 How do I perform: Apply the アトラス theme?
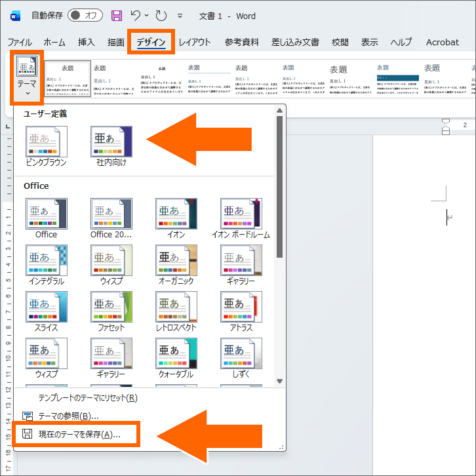(241, 312)
